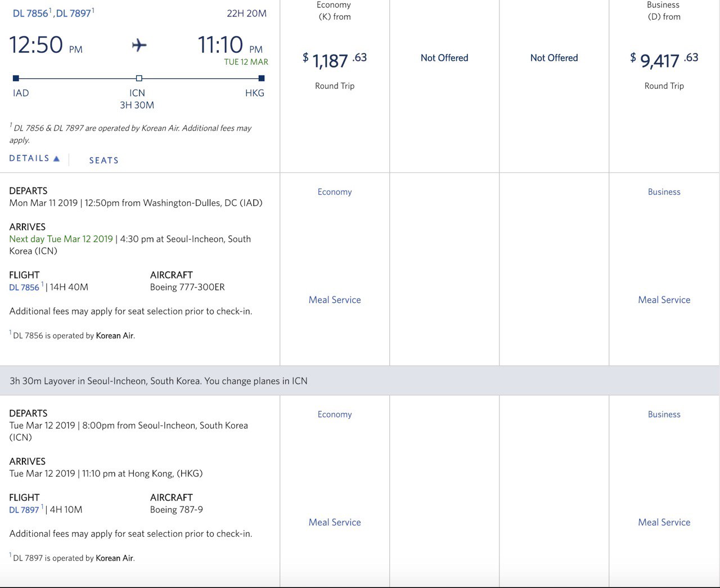The image size is (720, 588).
Task: Click the DL 7856 link in header
Action: click(30, 14)
